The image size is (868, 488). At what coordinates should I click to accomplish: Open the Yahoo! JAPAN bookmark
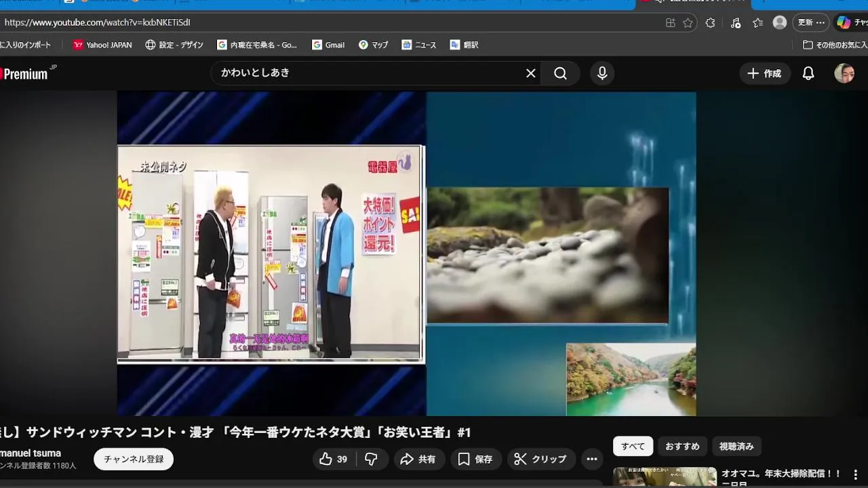pos(102,45)
